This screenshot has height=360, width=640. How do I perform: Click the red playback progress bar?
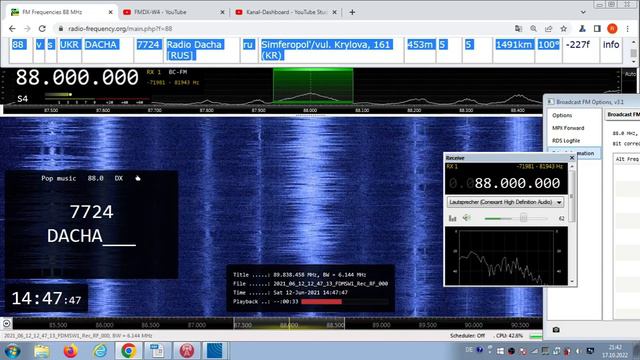pos(322,302)
